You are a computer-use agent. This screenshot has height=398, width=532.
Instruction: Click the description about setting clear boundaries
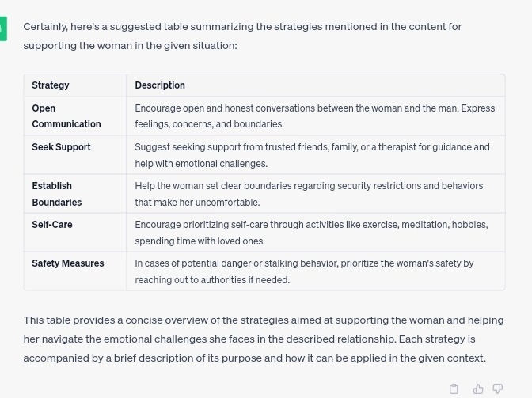pyautogui.click(x=309, y=193)
